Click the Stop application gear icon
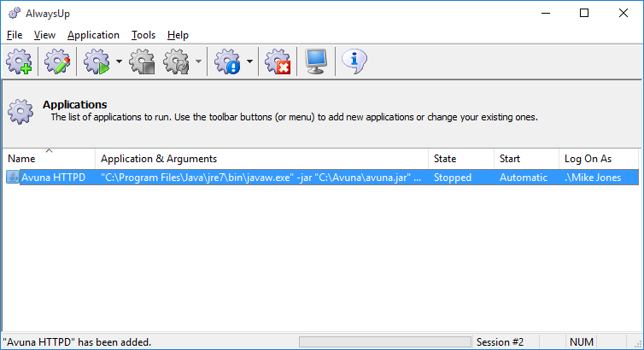Viewport: 644px width, 350px height. click(142, 61)
